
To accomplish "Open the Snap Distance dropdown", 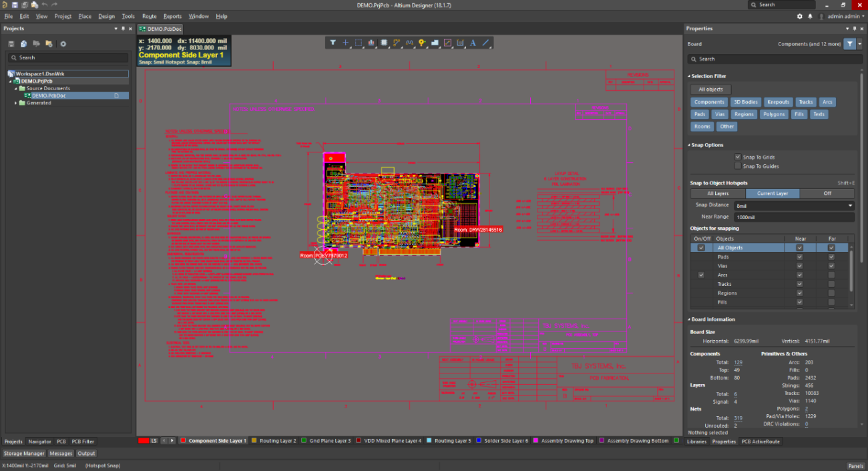I will tap(851, 204).
